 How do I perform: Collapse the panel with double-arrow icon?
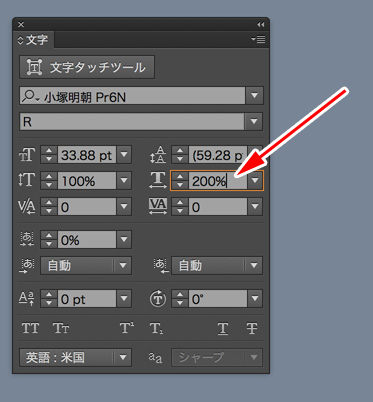[260, 25]
